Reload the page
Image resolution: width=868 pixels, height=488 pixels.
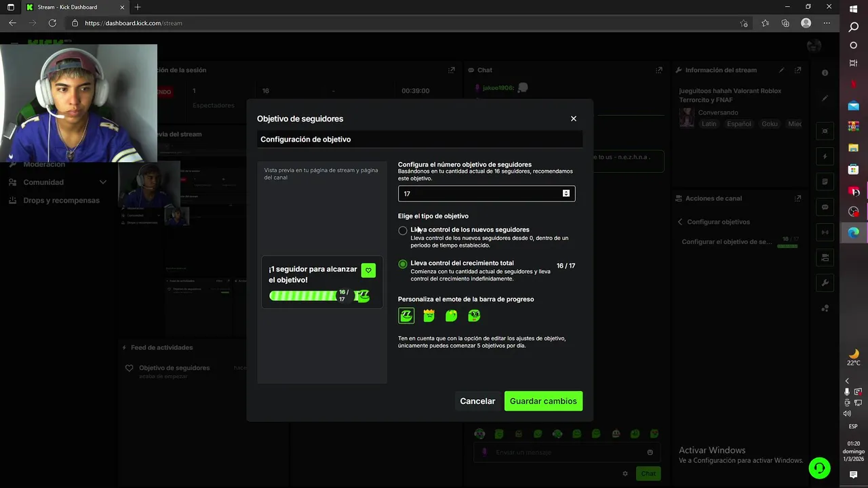(52, 23)
